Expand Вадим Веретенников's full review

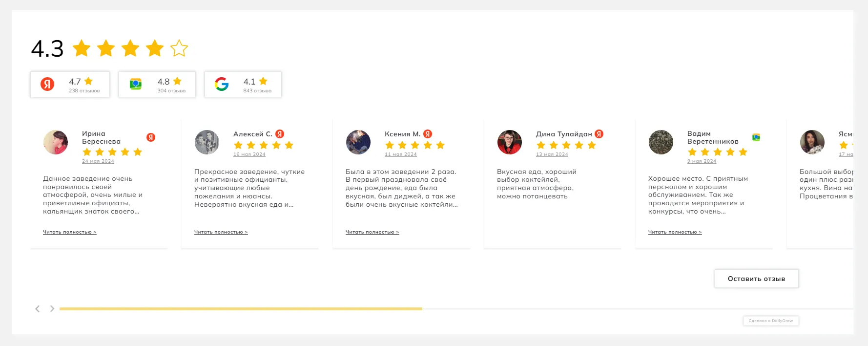tap(675, 232)
